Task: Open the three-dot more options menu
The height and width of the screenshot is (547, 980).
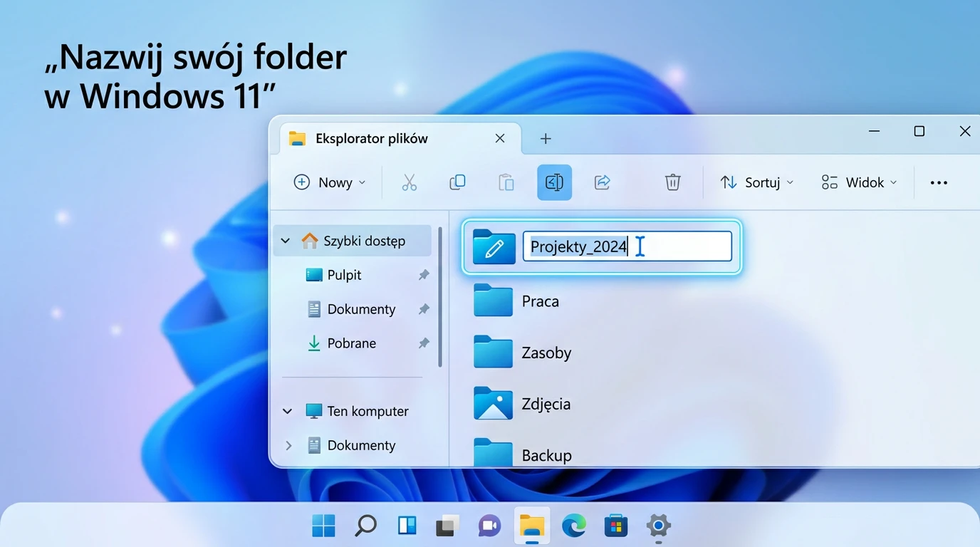Action: pyautogui.click(x=939, y=183)
